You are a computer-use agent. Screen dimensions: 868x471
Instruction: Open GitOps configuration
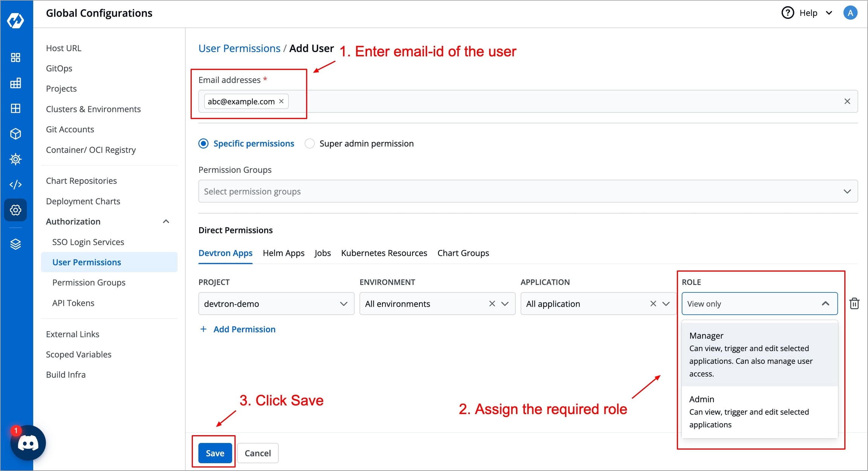[59, 68]
